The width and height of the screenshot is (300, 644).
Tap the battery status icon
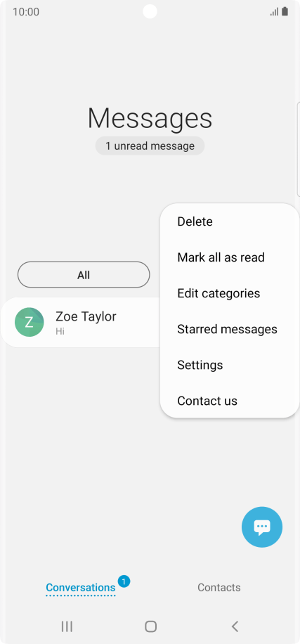click(285, 11)
